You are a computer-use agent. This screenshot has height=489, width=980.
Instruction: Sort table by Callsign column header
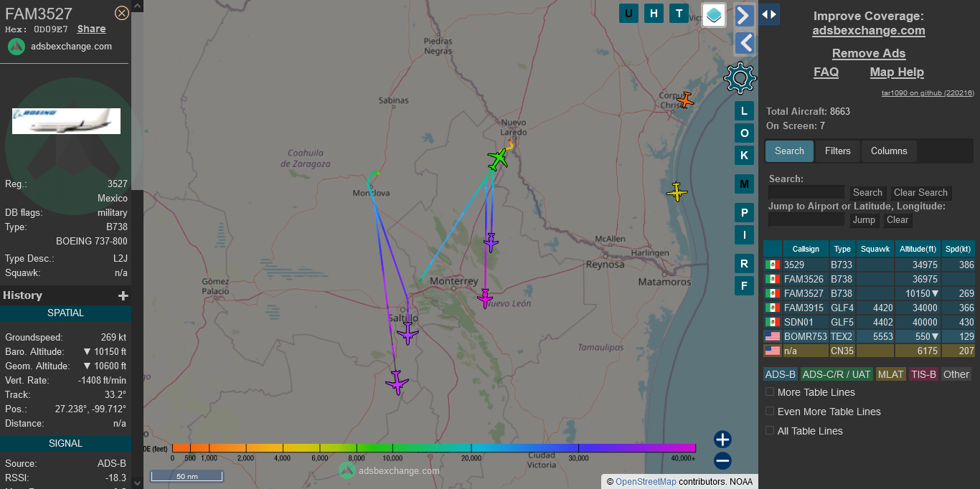click(806, 249)
